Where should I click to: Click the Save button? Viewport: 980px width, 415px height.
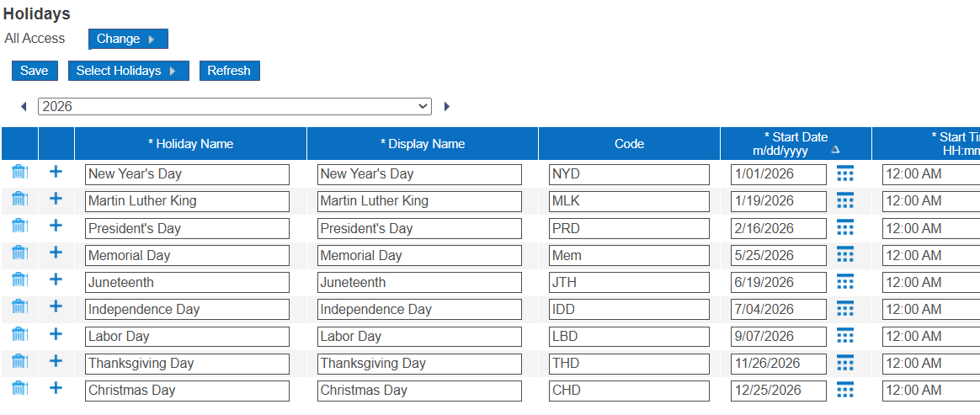[35, 71]
